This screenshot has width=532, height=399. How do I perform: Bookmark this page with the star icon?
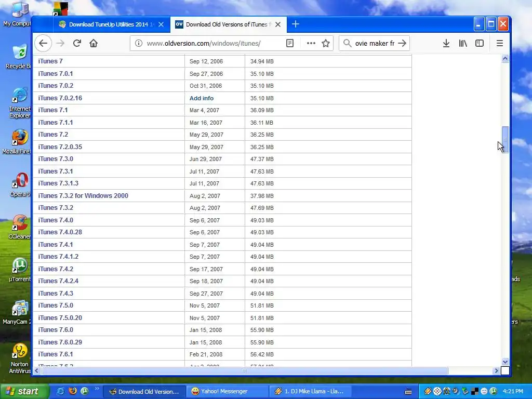[x=326, y=44]
